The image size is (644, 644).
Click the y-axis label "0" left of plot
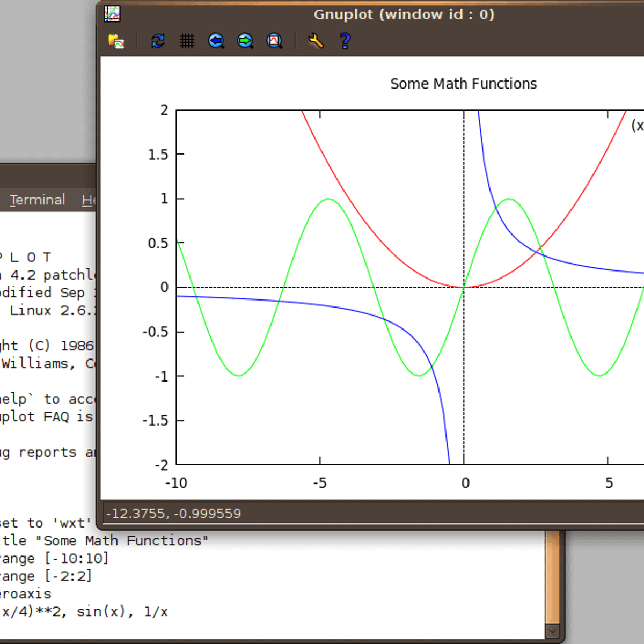tap(165, 287)
